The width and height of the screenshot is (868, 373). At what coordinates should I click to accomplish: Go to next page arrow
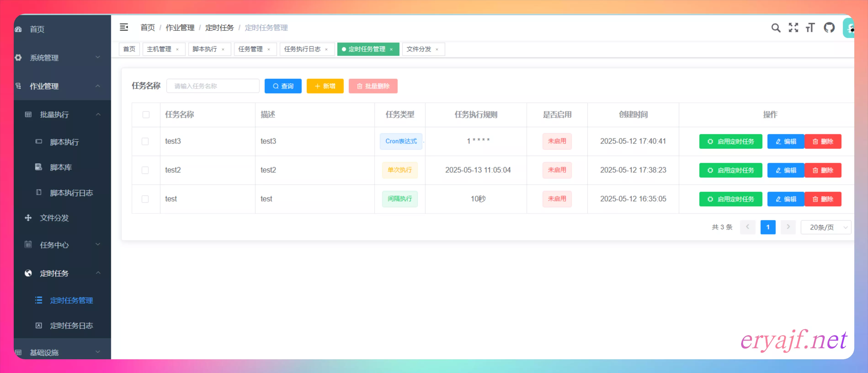(788, 227)
